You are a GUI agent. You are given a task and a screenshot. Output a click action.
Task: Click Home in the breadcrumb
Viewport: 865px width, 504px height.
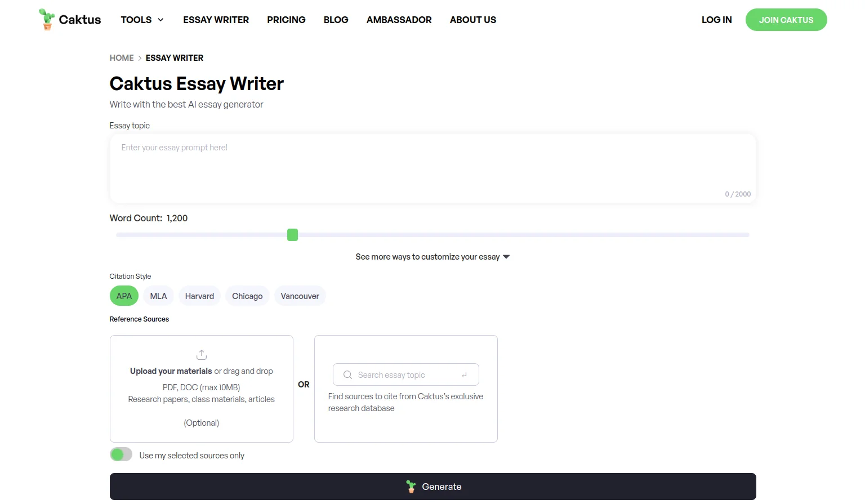pyautogui.click(x=122, y=58)
